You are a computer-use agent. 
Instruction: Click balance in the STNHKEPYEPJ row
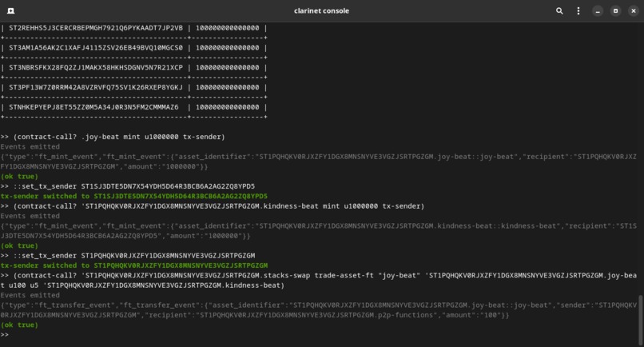coord(227,107)
